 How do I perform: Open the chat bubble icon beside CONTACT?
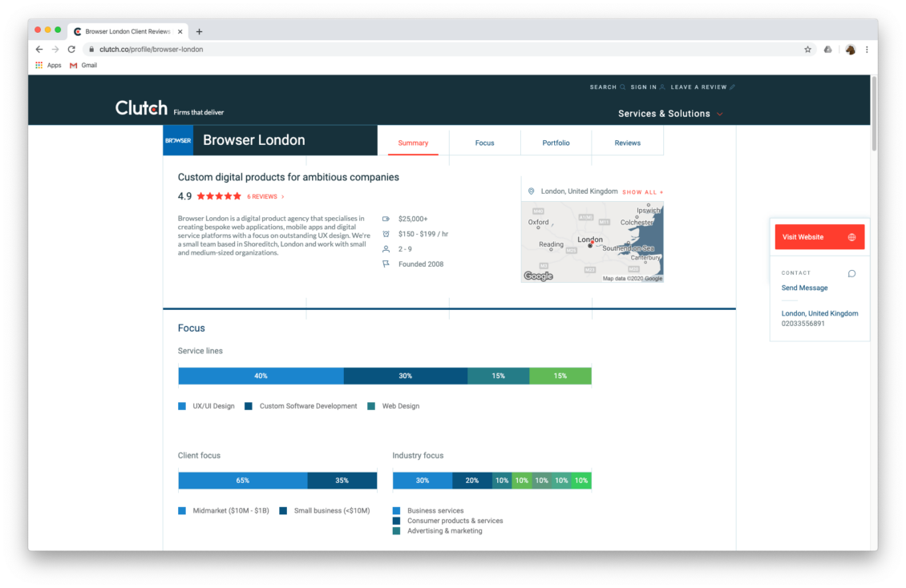(851, 273)
